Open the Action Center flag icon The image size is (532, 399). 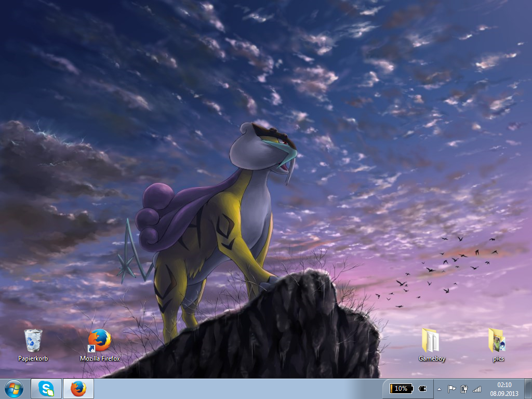[451, 389]
